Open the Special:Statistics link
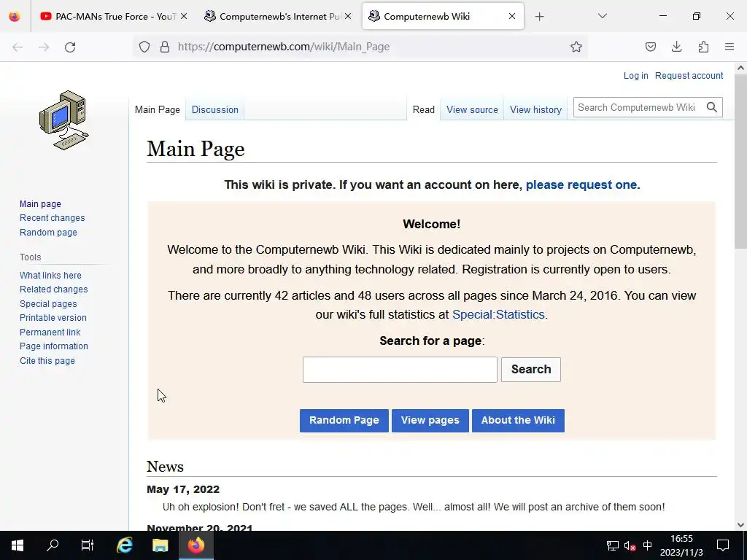Viewport: 747px width, 560px height. click(498, 315)
